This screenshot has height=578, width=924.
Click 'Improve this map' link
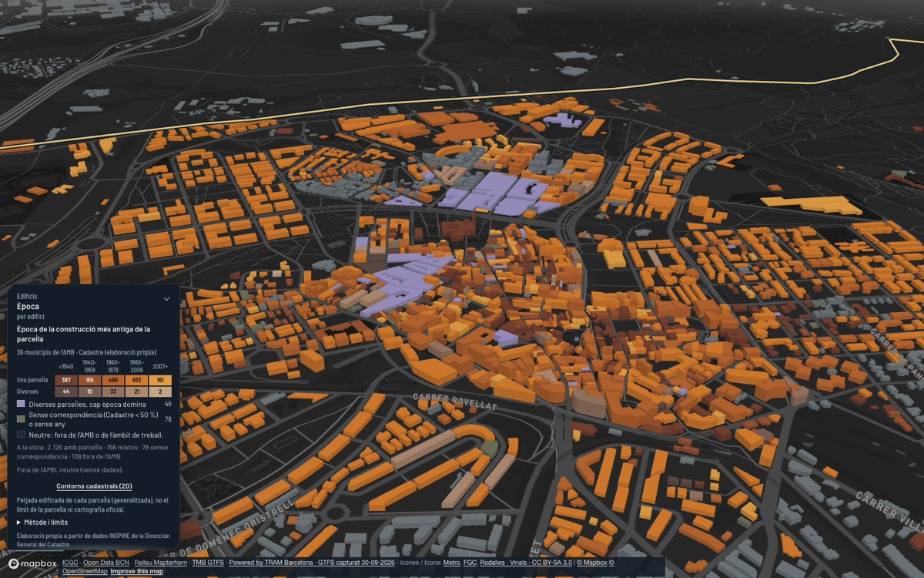click(x=136, y=571)
